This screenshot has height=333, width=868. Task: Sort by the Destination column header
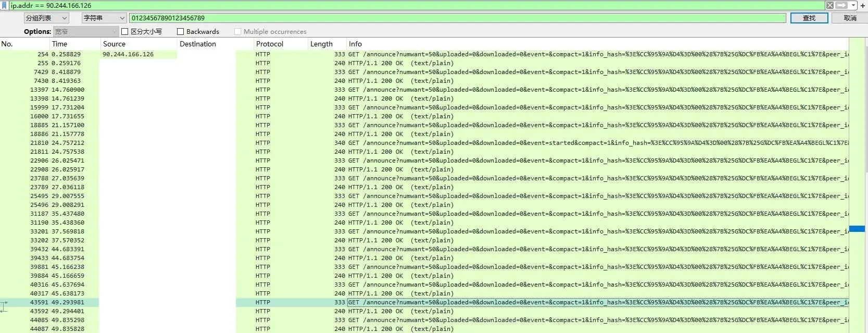(215, 44)
